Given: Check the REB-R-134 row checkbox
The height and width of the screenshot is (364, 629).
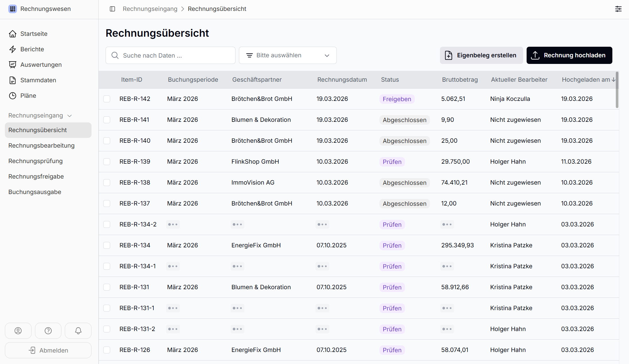Looking at the screenshot, I should click(107, 245).
